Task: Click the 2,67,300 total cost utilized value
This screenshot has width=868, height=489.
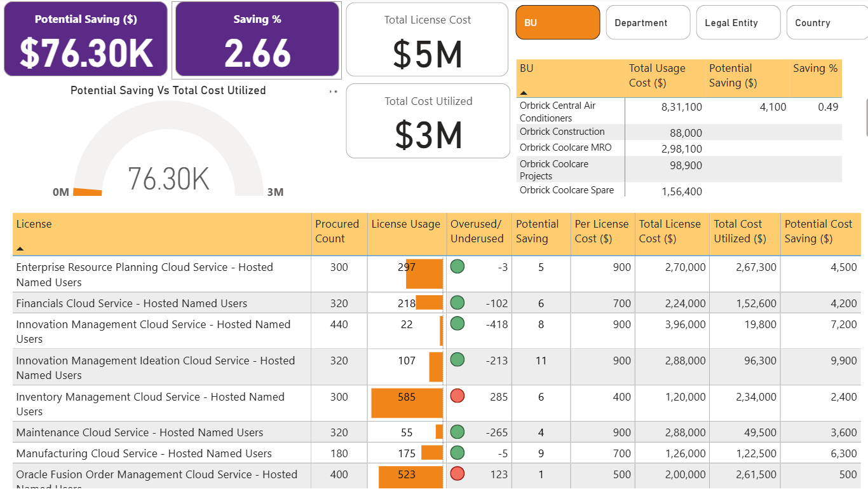Action: pyautogui.click(x=756, y=267)
